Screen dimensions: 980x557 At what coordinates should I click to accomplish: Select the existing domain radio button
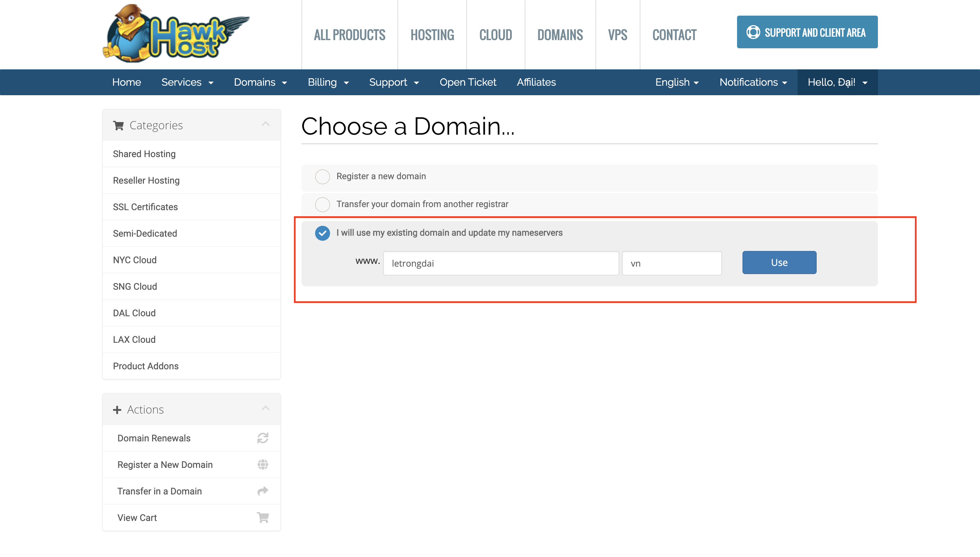pos(322,233)
